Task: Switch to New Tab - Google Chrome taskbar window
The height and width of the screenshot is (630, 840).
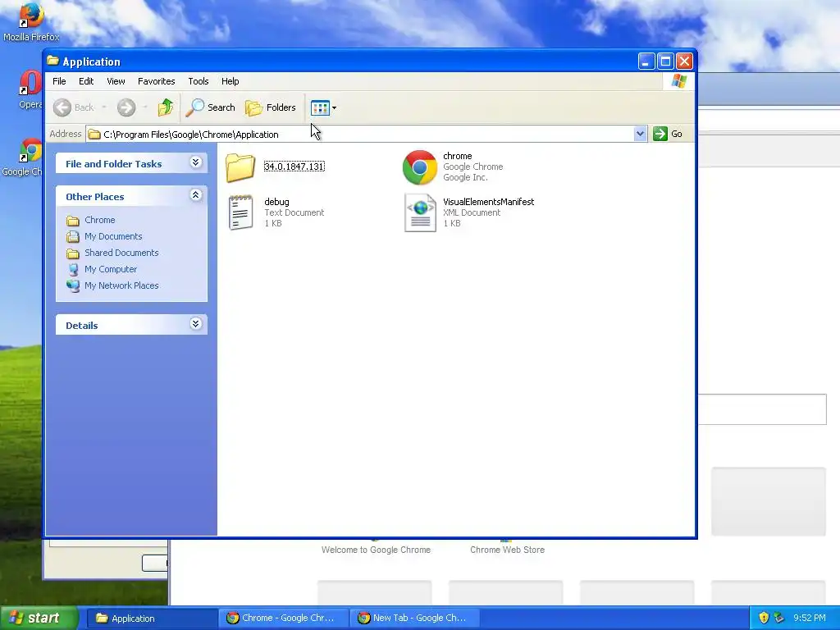Action: click(414, 619)
